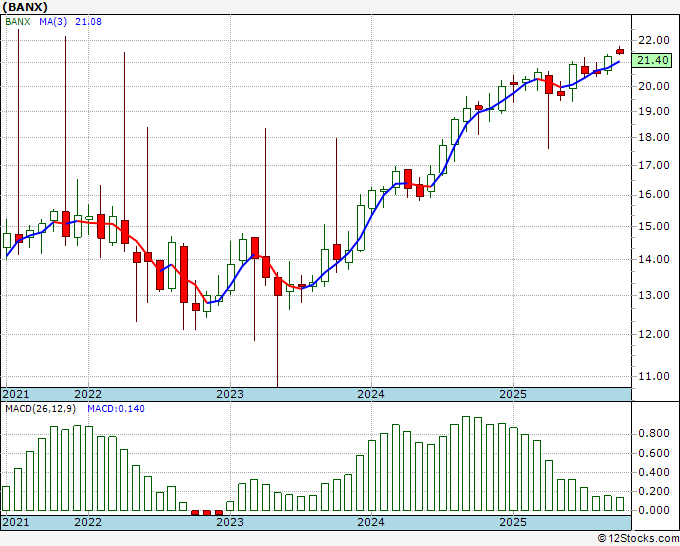Select the BANX legend label
This screenshot has height=546, width=680.
click(19, 21)
